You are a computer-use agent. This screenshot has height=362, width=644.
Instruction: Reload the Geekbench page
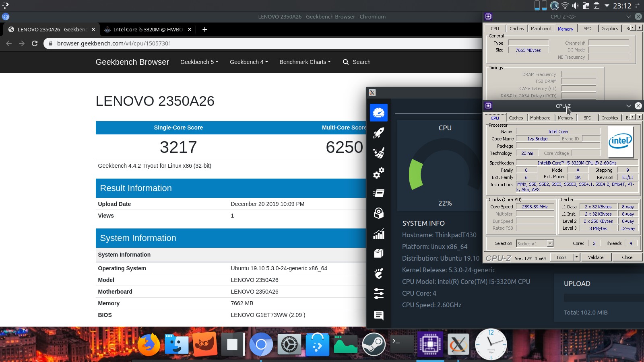point(35,43)
